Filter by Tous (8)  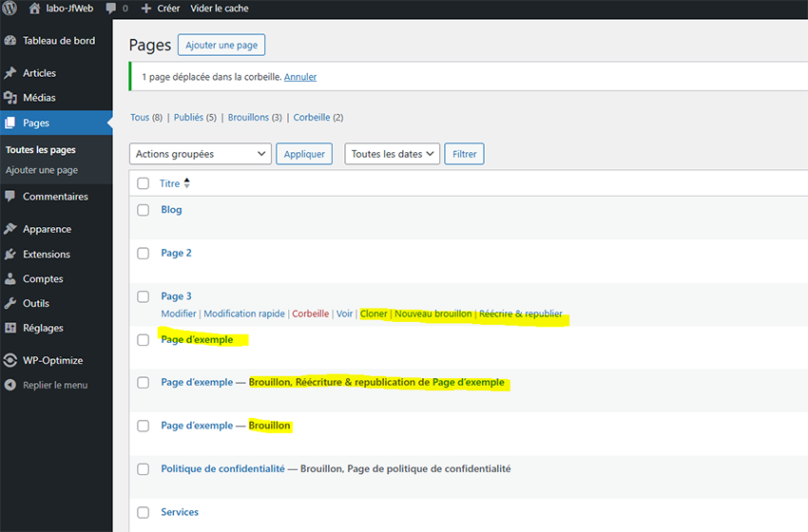pyautogui.click(x=146, y=118)
